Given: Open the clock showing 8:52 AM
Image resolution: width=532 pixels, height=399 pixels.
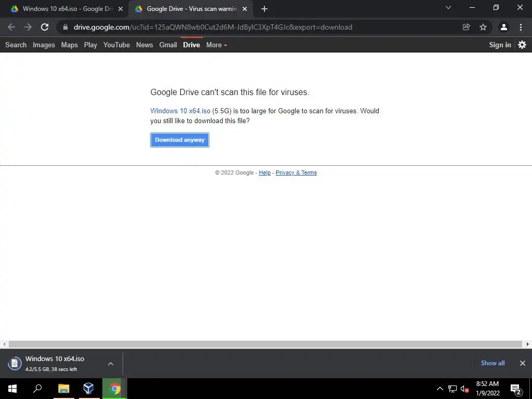Looking at the screenshot, I should [487, 389].
